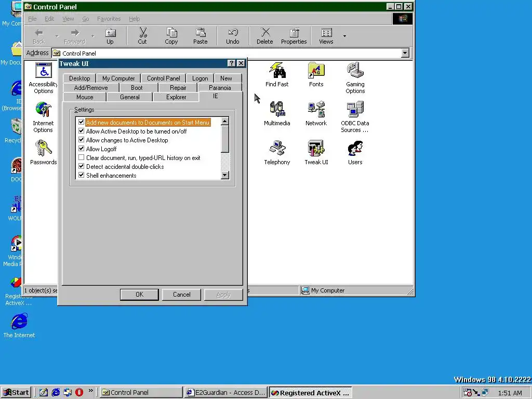Open the Repair tab
Screen dimensions: 532x399
(x=178, y=87)
